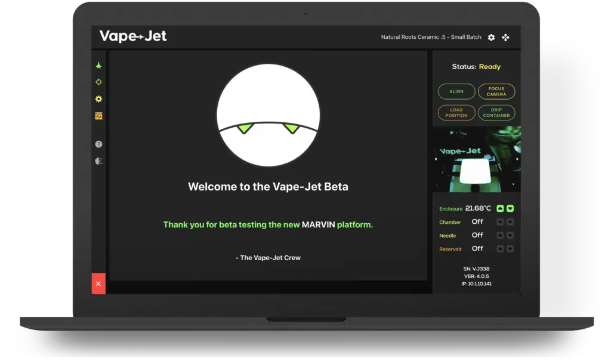Click Needle temperature up arrow
This screenshot has height=364, width=611.
[501, 235]
